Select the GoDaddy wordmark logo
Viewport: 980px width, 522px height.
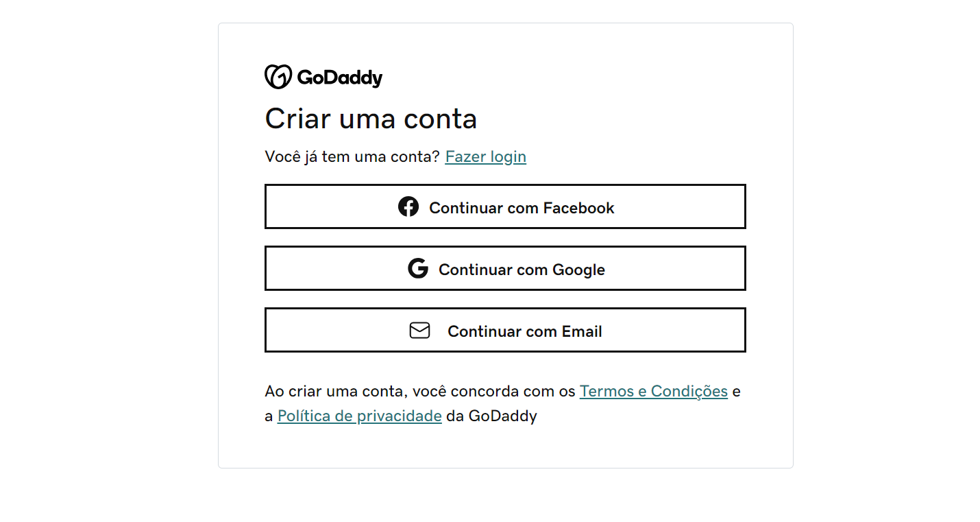click(339, 78)
